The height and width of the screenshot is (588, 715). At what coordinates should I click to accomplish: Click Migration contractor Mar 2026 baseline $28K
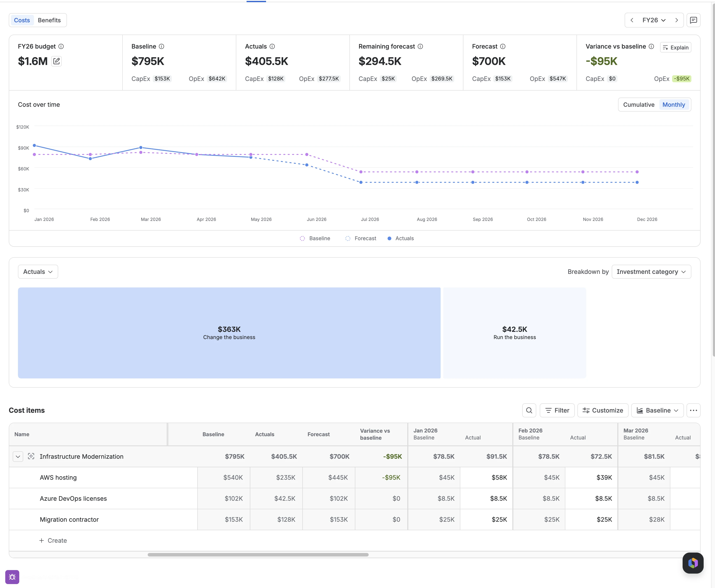[x=644, y=520]
